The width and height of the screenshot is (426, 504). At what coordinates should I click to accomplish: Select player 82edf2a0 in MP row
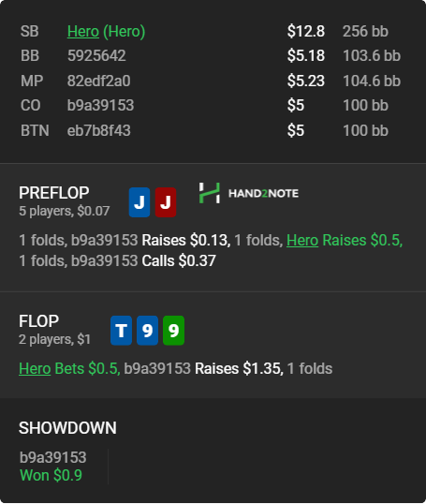pyautogui.click(x=98, y=81)
